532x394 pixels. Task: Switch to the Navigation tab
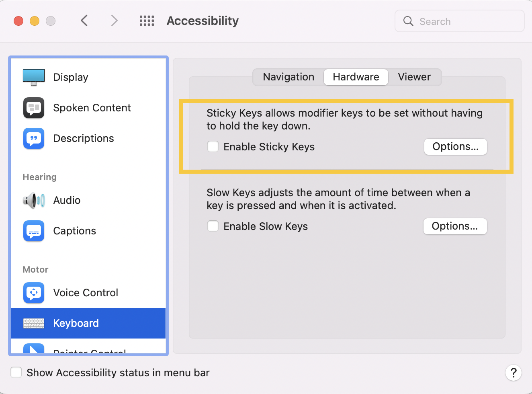pos(289,77)
